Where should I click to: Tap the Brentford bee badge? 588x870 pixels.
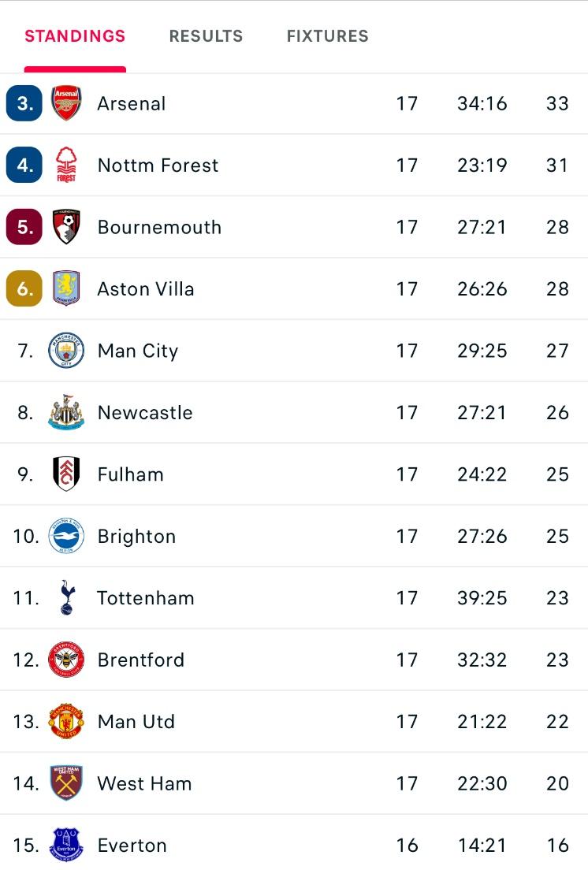pyautogui.click(x=66, y=660)
